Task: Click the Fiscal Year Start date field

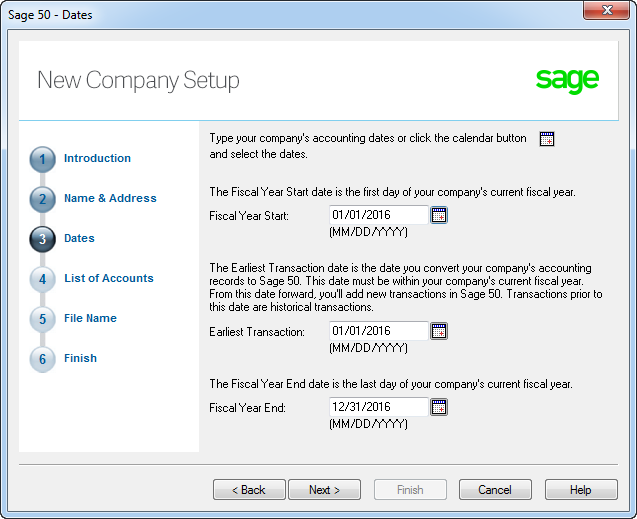Action: click(x=378, y=215)
